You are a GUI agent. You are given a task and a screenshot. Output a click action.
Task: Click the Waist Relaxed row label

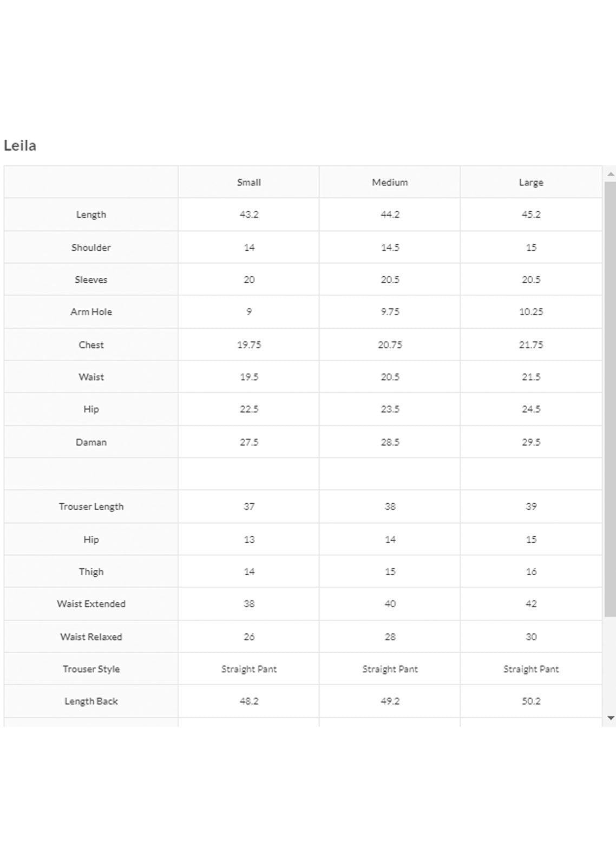[x=91, y=637]
